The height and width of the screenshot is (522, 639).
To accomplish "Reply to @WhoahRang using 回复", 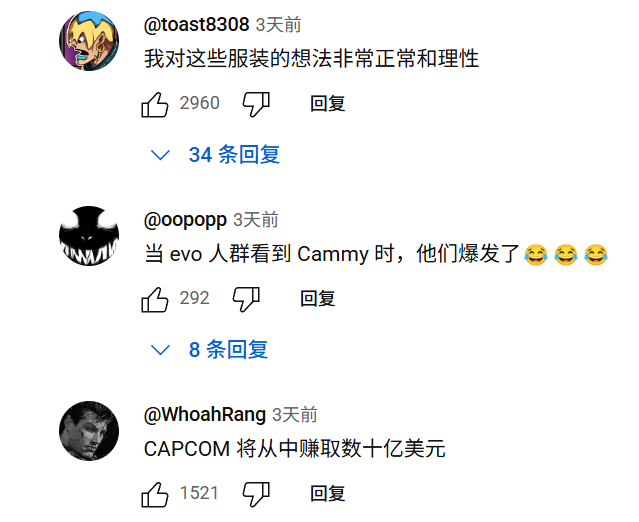I will [328, 493].
